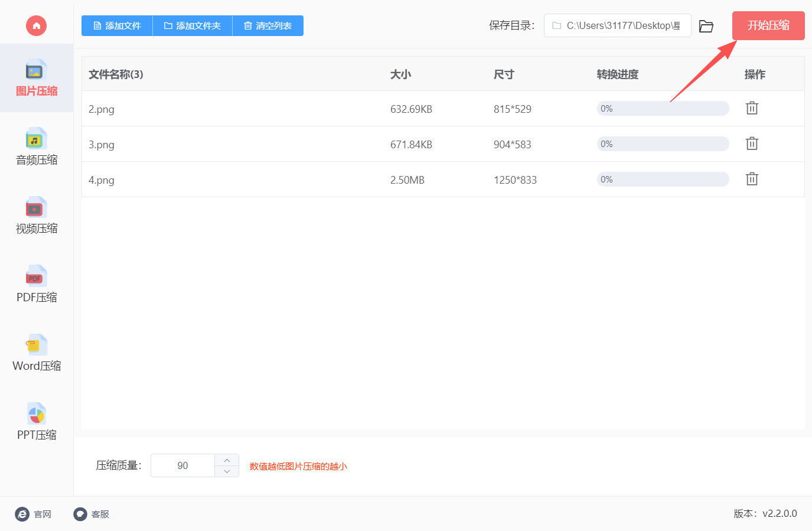Open the PDF压缩 section
The image size is (812, 531).
(37, 284)
